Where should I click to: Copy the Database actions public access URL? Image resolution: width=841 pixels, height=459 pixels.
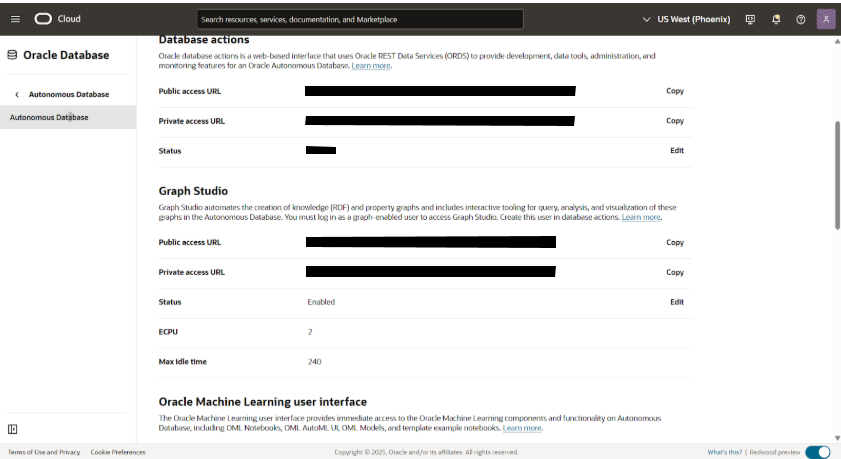(675, 91)
